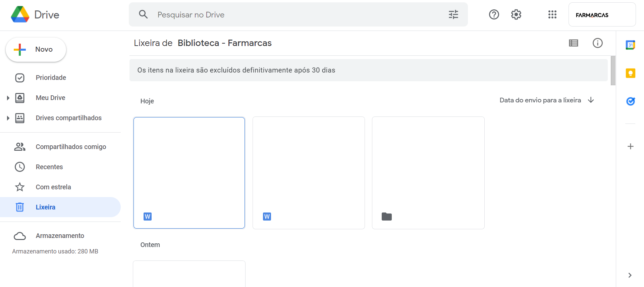
Task: Click the add-ons plus icon
Action: click(630, 146)
